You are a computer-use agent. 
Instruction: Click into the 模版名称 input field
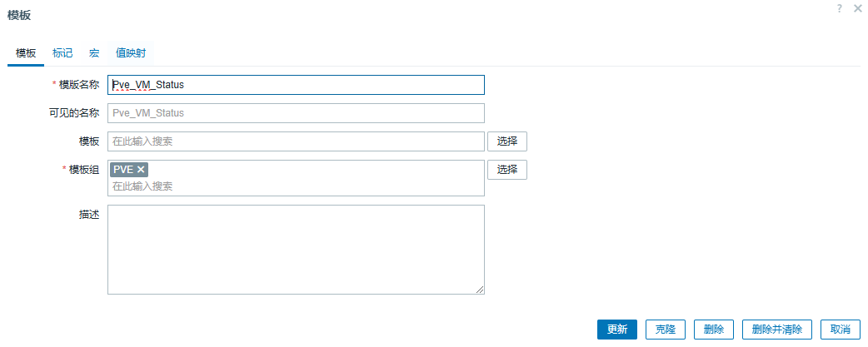pos(296,85)
